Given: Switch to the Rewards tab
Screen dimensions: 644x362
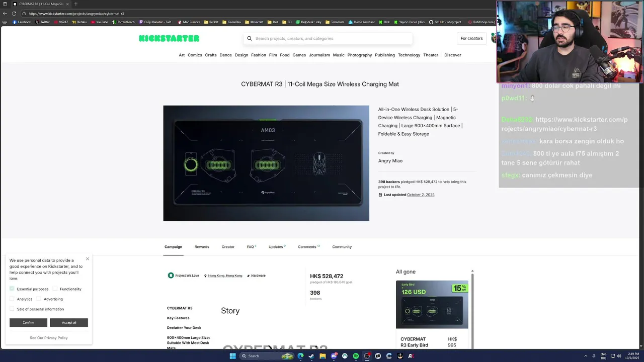Looking at the screenshot, I should [202, 247].
